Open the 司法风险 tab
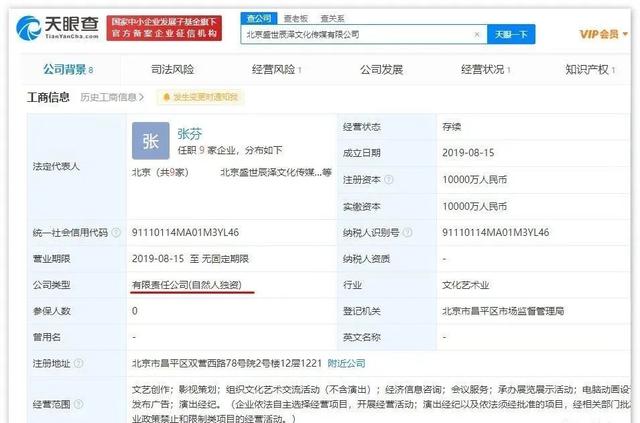This screenshot has height=423, width=640. coord(172,70)
